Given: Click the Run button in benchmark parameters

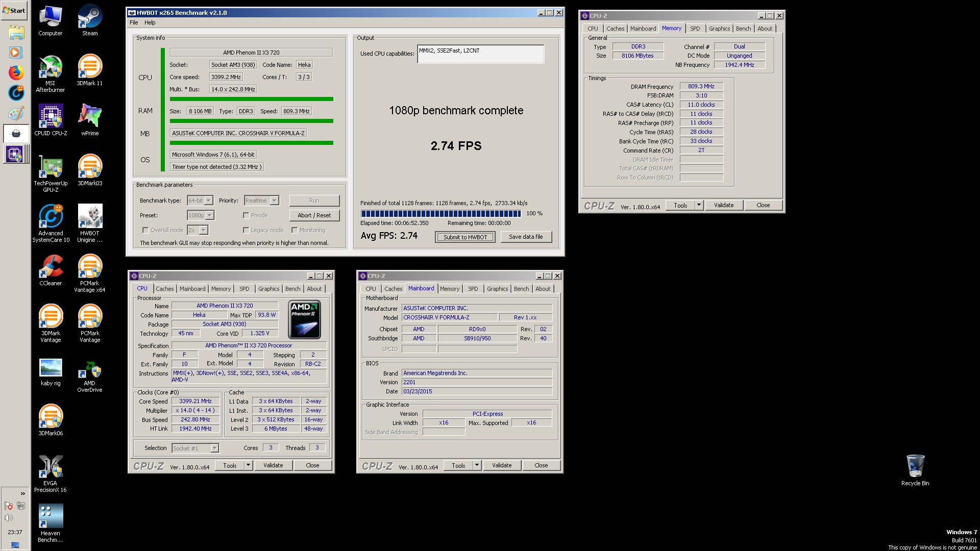Looking at the screenshot, I should (314, 201).
